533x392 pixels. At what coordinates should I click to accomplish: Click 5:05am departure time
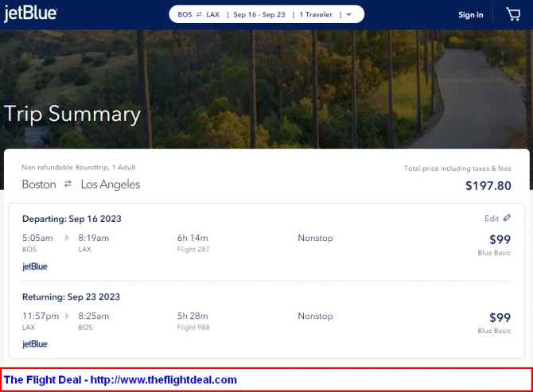tap(37, 238)
